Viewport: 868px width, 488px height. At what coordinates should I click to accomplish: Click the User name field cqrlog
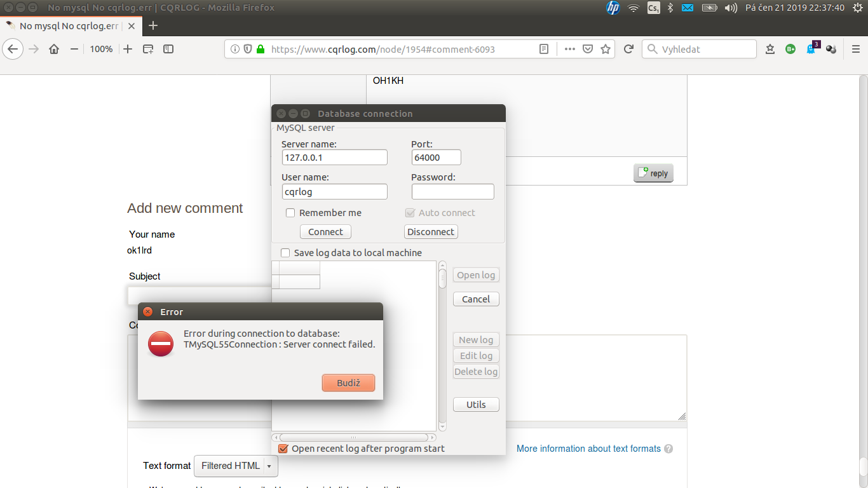[335, 191]
